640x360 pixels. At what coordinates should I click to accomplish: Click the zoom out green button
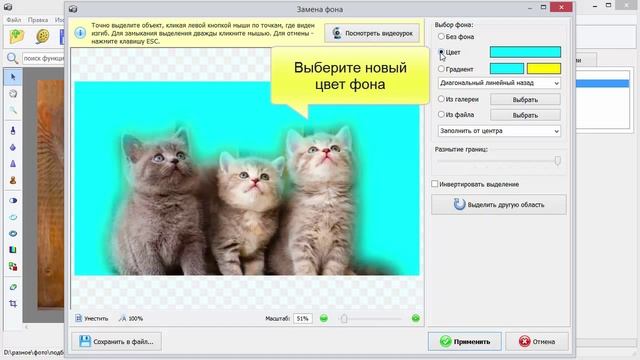tap(324, 318)
